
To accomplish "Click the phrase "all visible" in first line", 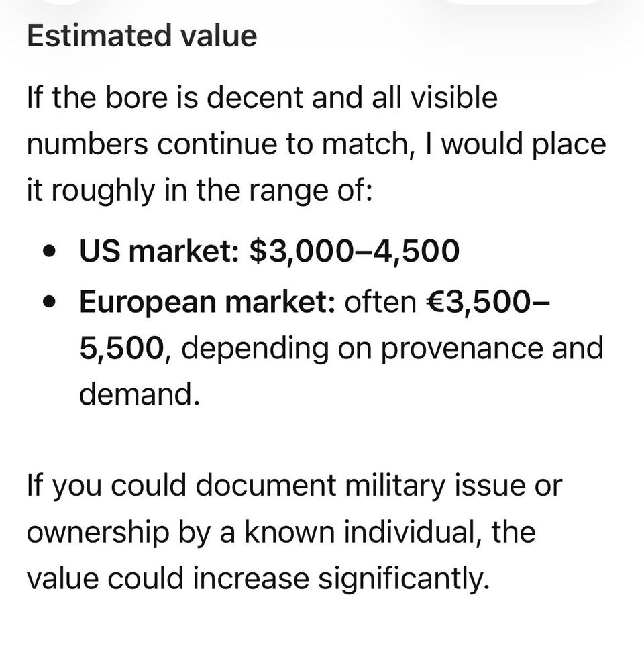I will pos(435,98).
